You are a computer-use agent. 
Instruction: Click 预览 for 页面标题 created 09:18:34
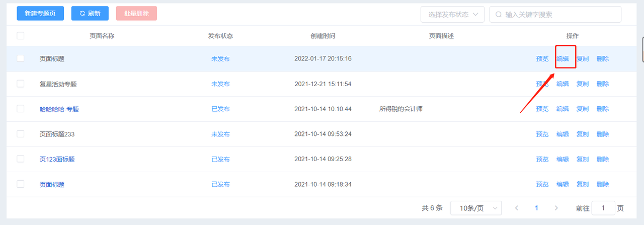(542, 185)
